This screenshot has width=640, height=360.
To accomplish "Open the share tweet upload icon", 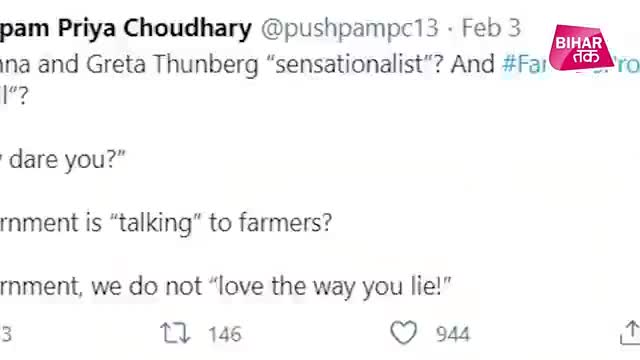I will point(631,332).
